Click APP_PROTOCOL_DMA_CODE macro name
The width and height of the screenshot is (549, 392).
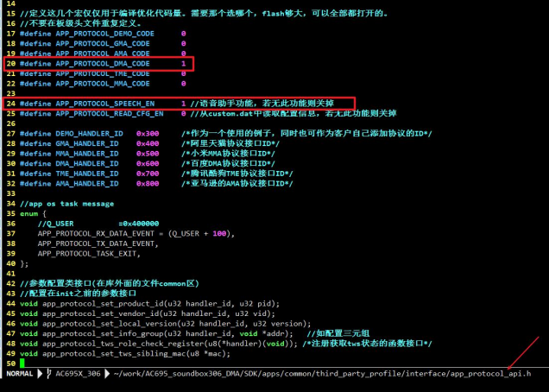click(x=103, y=63)
